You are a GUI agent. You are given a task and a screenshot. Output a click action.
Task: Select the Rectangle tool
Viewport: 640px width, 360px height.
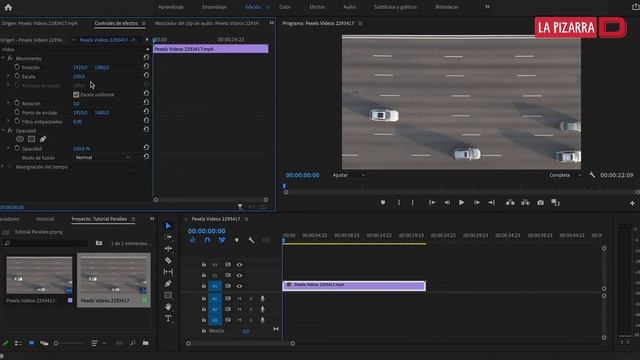pos(168,295)
